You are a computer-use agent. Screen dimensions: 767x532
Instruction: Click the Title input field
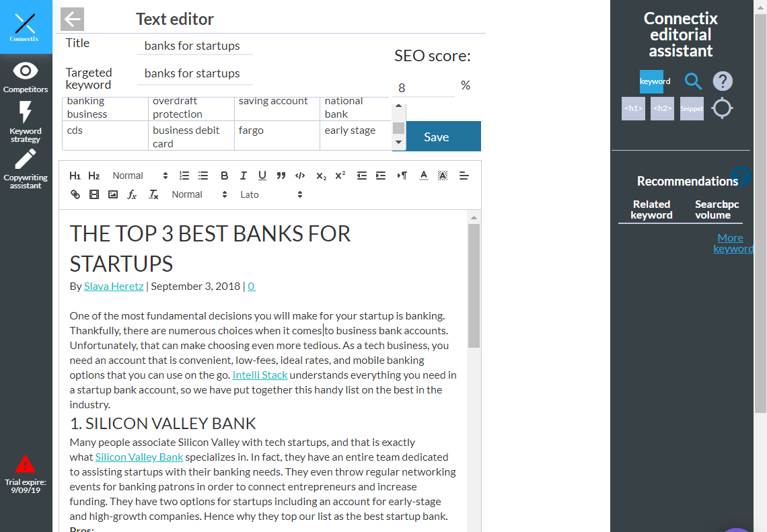[x=195, y=46]
